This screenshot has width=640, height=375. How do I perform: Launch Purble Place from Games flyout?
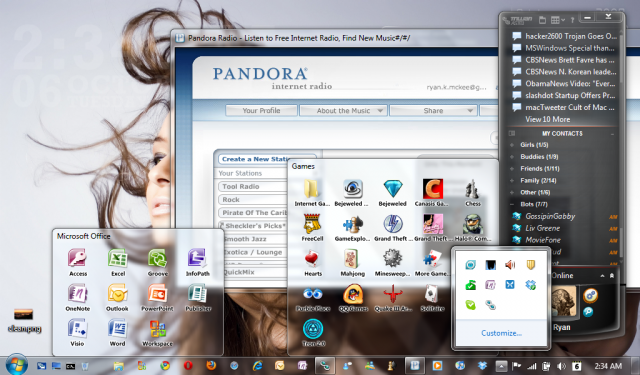point(313,298)
